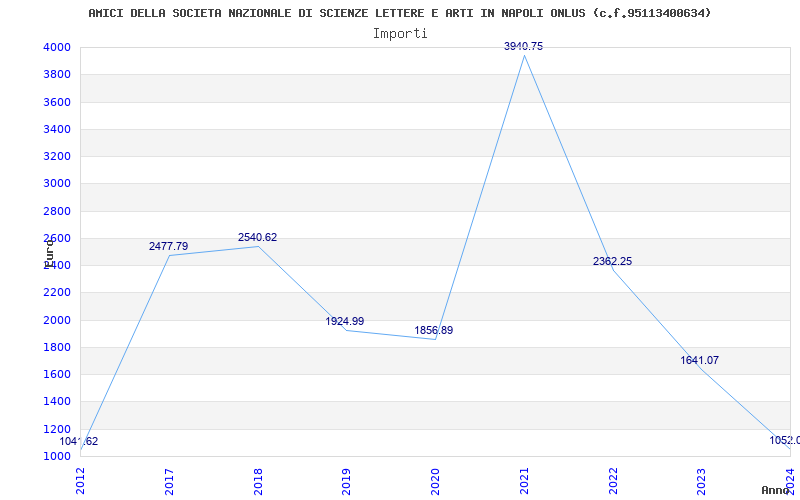Click the 'Euro' vertical axis label
This screenshot has height=500, width=800.
(x=48, y=253)
